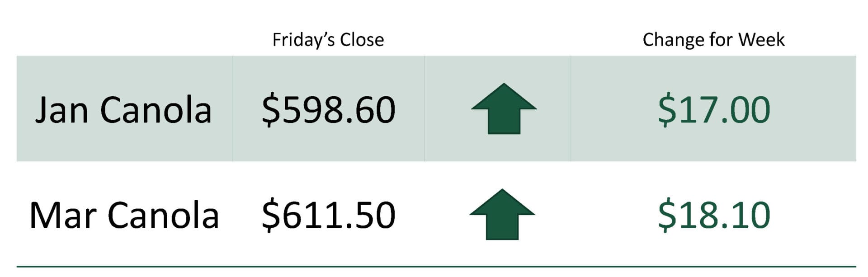Click the green divider line below table
This screenshot has width=868, height=277.
(436, 267)
